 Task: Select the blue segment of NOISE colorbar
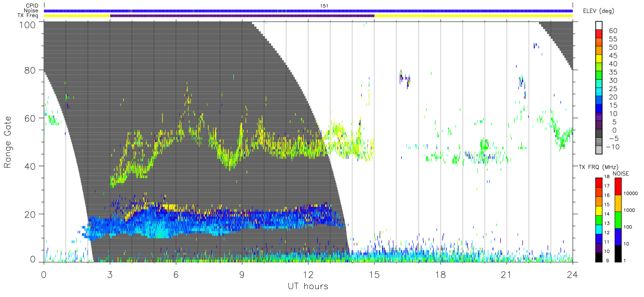pyautogui.click(x=619, y=236)
